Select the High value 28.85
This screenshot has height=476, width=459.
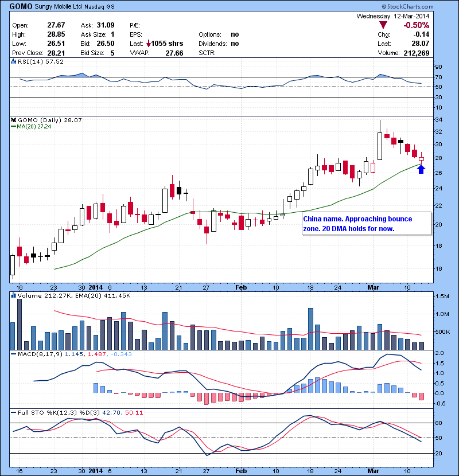56,34
